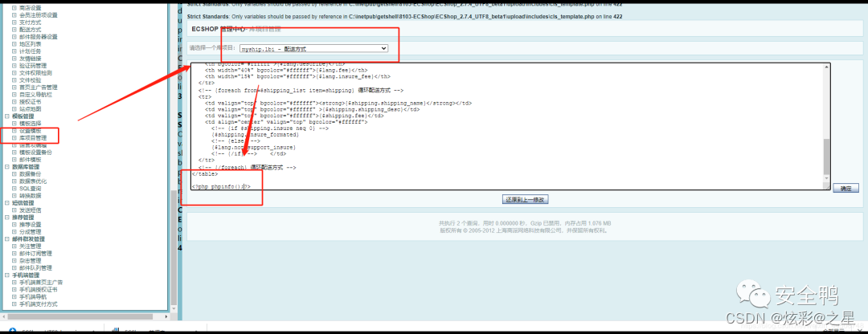868x334 pixels.
Task: Open 推荐设置 in the sidebar
Action: pyautogui.click(x=30, y=225)
